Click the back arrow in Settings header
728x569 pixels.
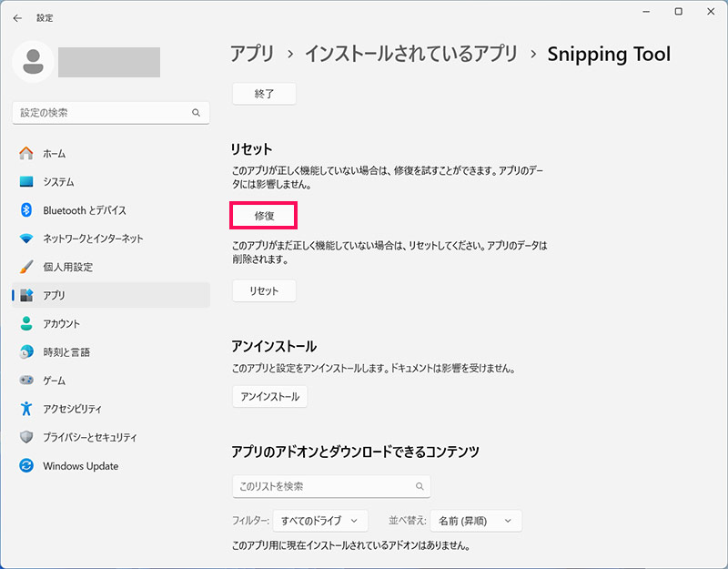(x=17, y=18)
